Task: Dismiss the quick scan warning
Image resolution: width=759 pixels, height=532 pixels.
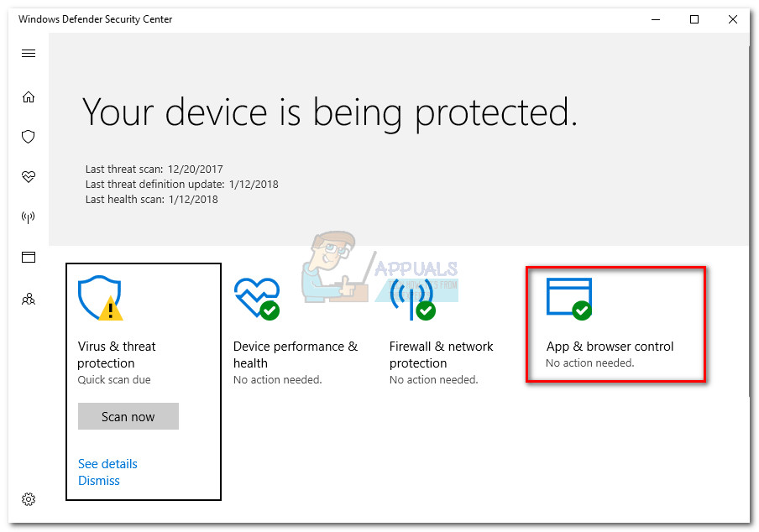Action: pos(99,481)
